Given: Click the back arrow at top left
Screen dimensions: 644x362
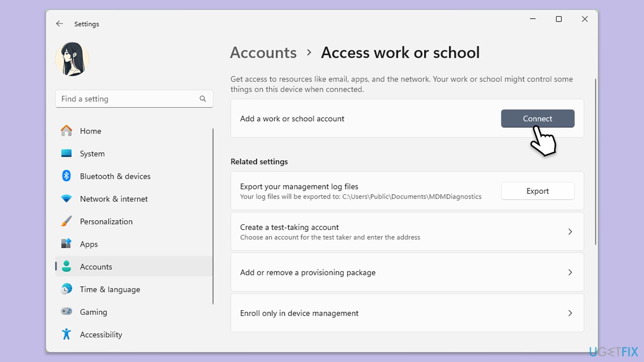Looking at the screenshot, I should click(x=59, y=24).
